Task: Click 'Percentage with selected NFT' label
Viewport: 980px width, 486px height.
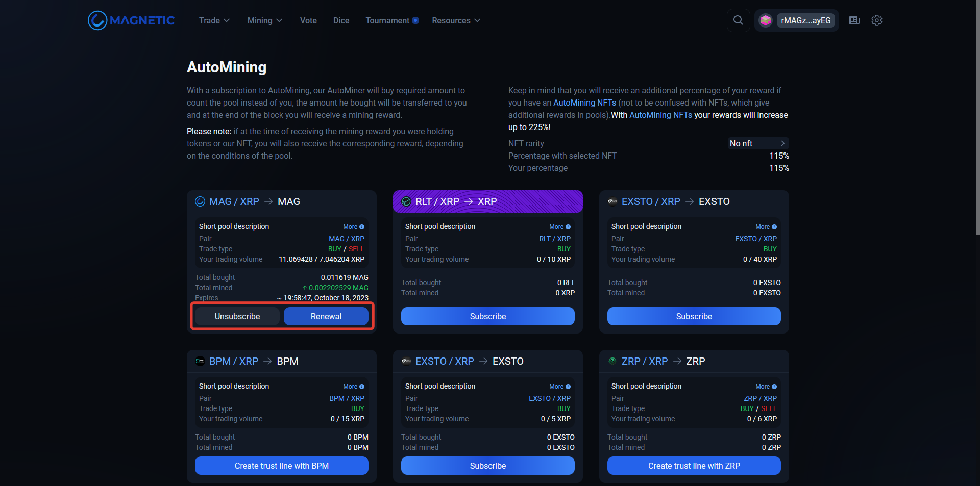Action: click(562, 156)
